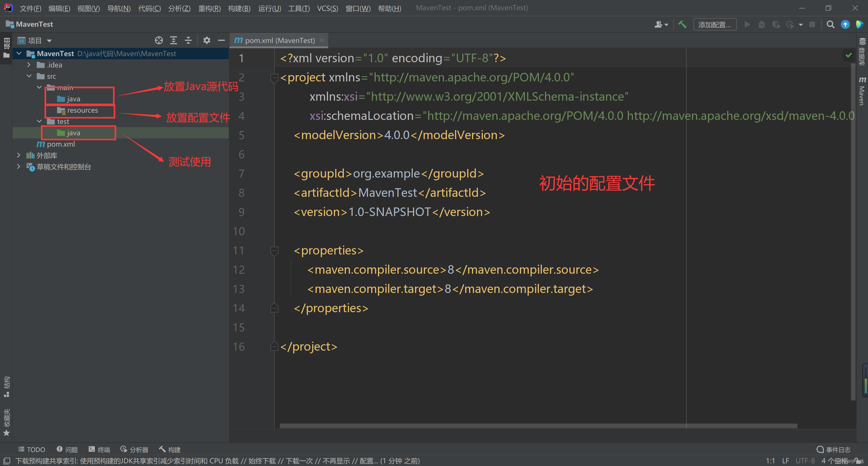
Task: Click the IDE update arrow icon
Action: (x=845, y=25)
